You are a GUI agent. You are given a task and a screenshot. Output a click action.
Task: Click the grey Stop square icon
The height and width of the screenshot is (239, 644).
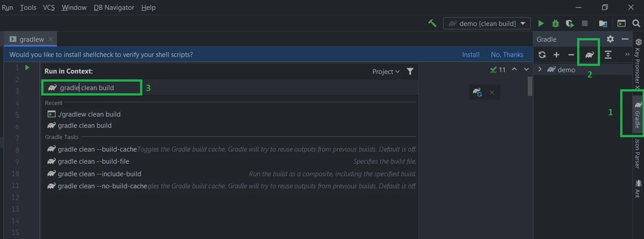pyautogui.click(x=585, y=23)
